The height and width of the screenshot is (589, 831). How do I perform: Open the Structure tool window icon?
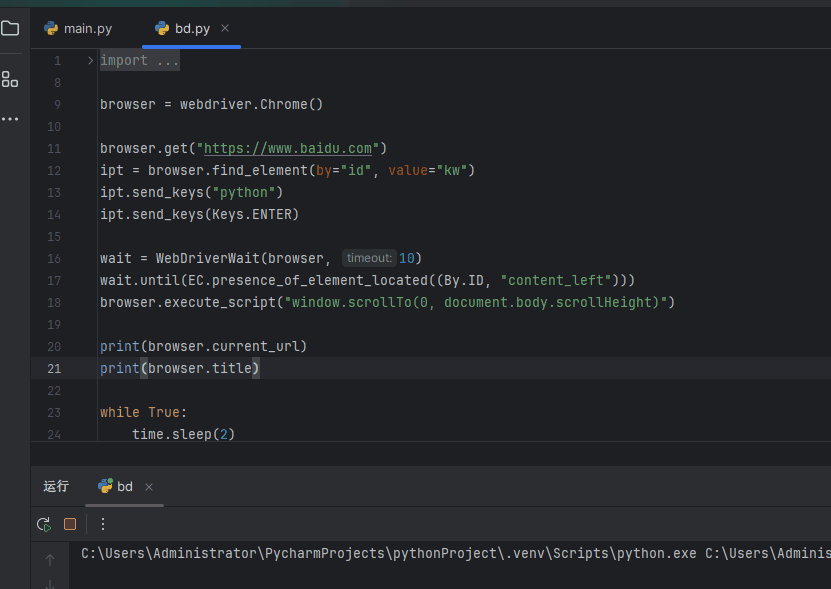pyautogui.click(x=11, y=79)
